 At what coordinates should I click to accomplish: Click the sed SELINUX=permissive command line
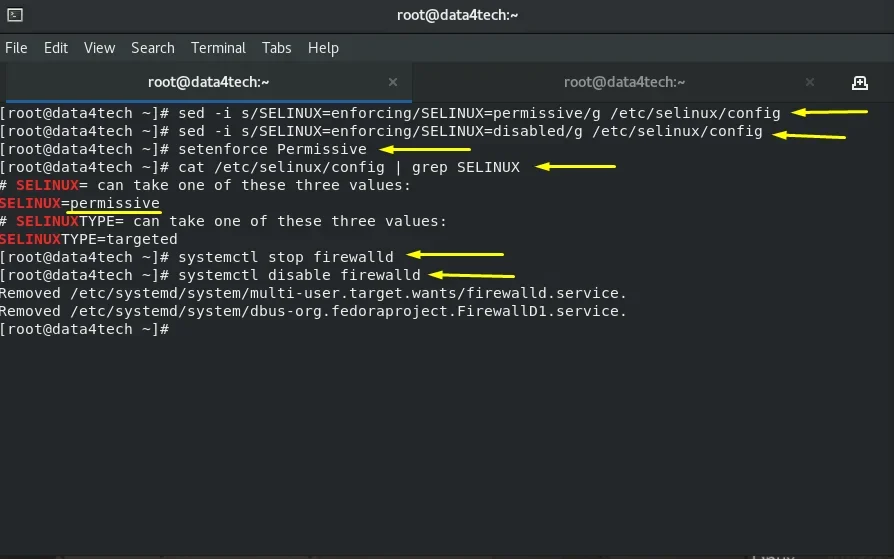click(390, 113)
